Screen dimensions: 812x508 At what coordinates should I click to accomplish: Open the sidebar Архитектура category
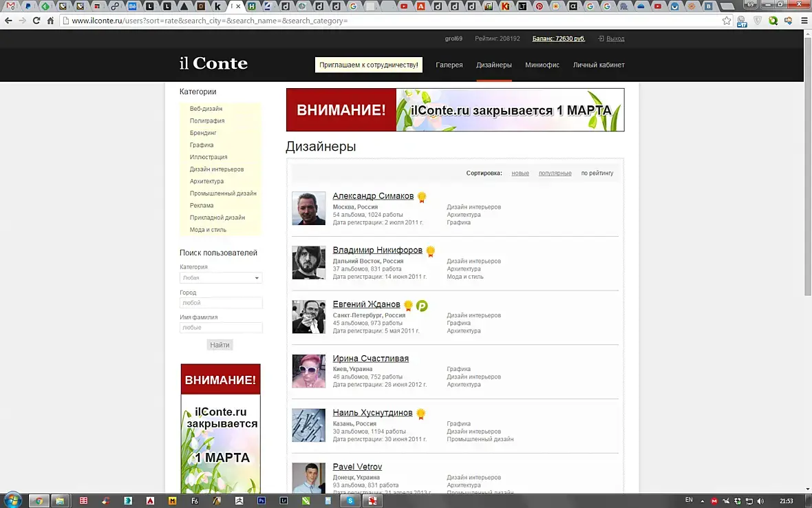pyautogui.click(x=206, y=181)
